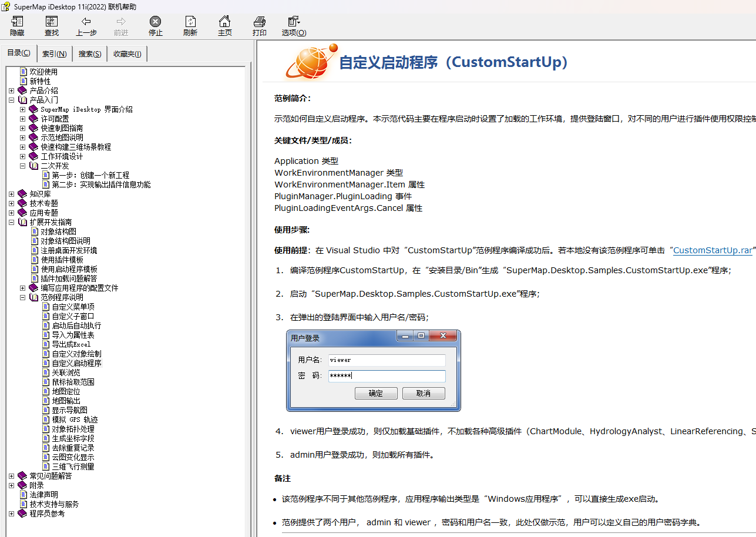Click the 打印 (Print) toolbar icon

click(x=259, y=22)
